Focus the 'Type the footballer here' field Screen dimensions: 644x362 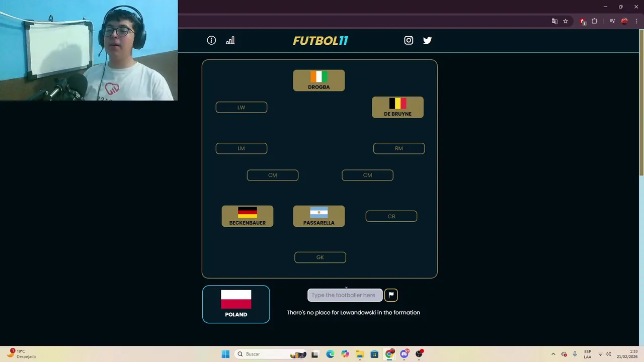(x=345, y=295)
